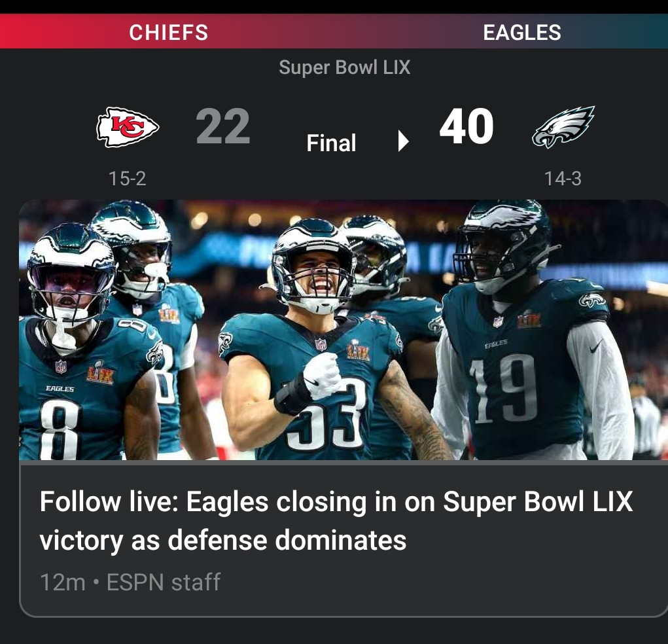Screen dimensions: 668x644
Task: Select the EAGLES header label
Action: [x=522, y=32]
